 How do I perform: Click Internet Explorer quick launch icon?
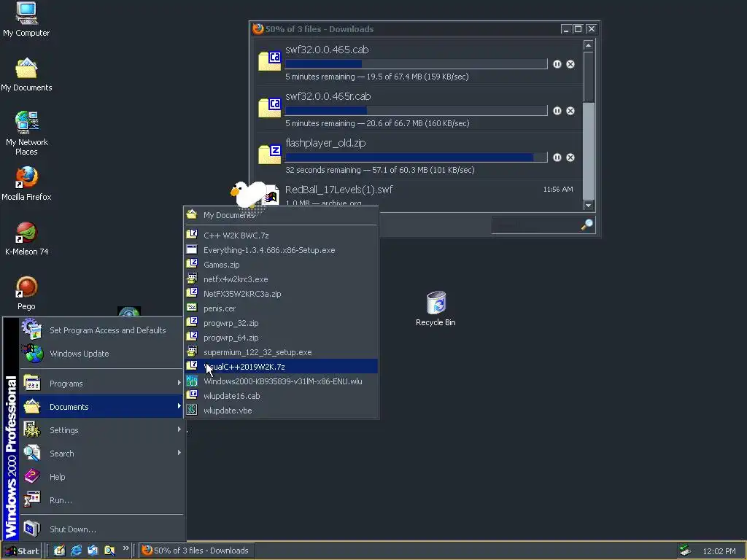coord(76,551)
